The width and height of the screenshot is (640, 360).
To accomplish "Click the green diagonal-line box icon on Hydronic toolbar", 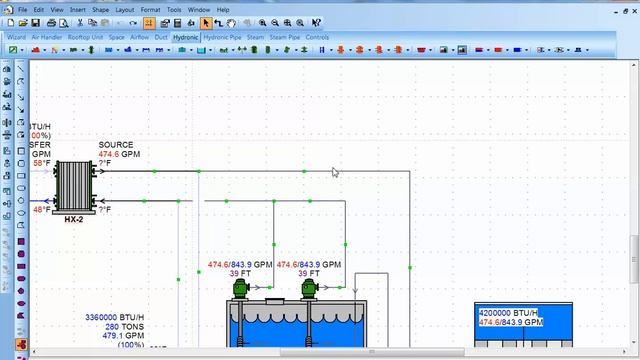I will click(x=13, y=50).
